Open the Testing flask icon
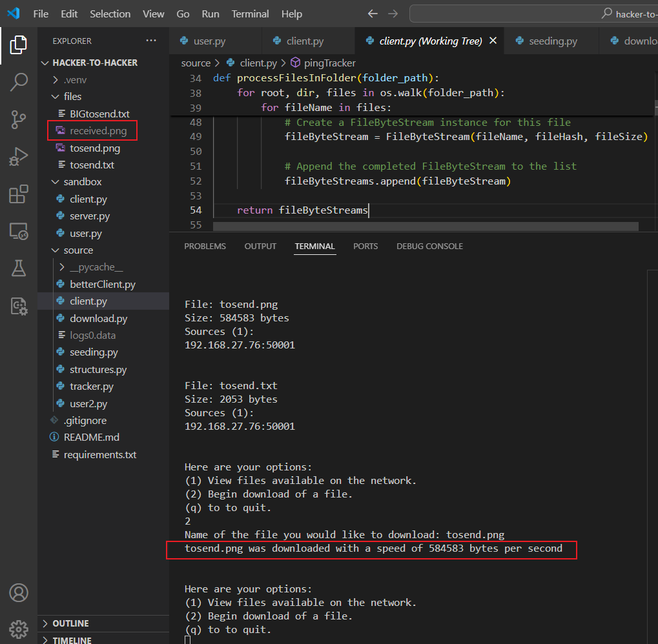The width and height of the screenshot is (658, 644). pos(19,268)
